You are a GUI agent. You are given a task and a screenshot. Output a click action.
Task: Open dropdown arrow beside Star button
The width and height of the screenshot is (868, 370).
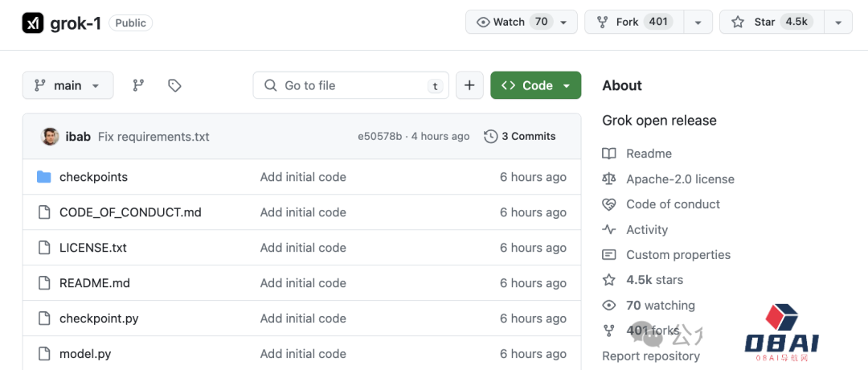coord(838,23)
